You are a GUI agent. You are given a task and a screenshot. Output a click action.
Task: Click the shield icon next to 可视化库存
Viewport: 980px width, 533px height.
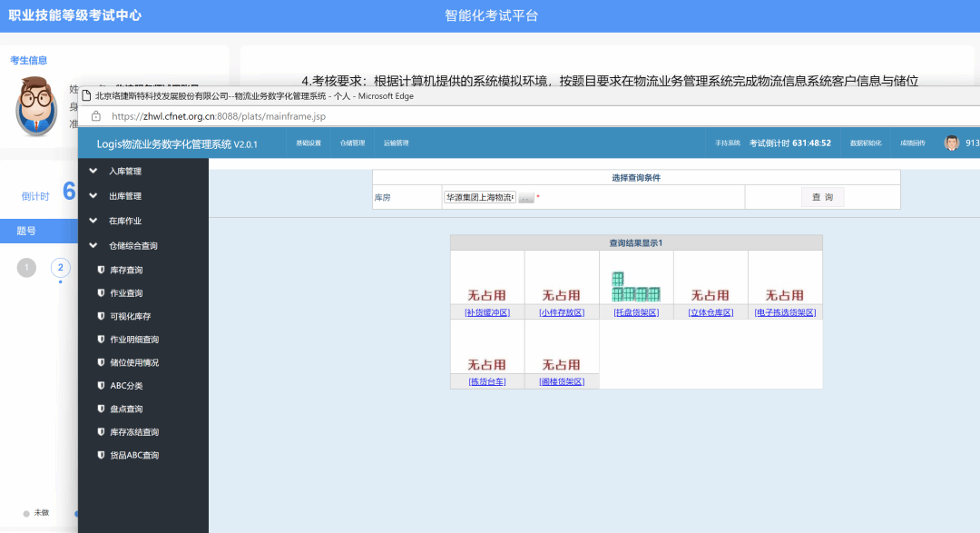tap(101, 316)
